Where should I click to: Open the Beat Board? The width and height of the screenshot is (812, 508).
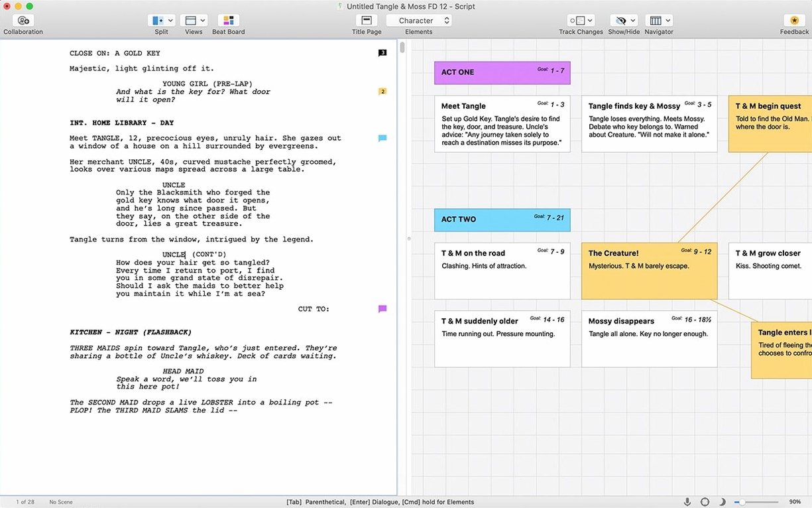228,21
